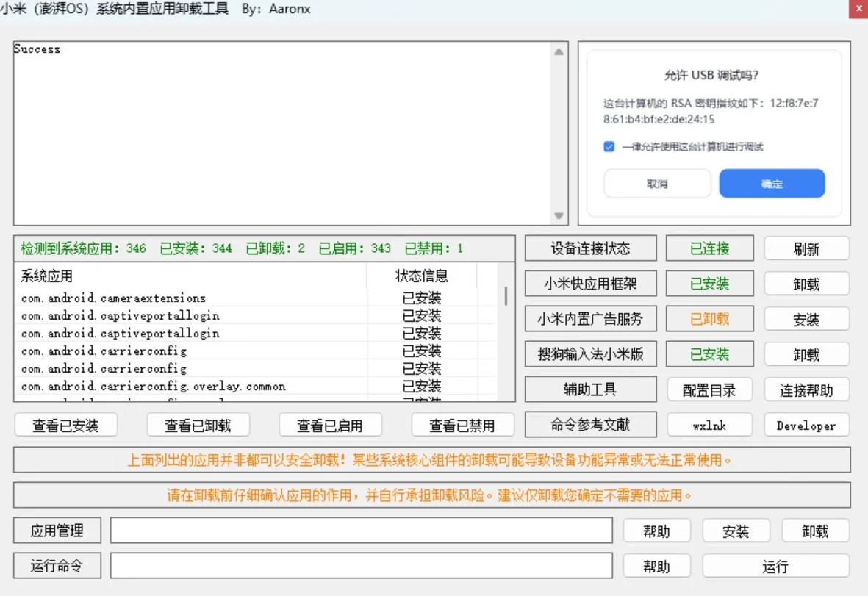Click the 检测到系统应用: 346 statistic
The image size is (868, 596).
click(x=84, y=248)
